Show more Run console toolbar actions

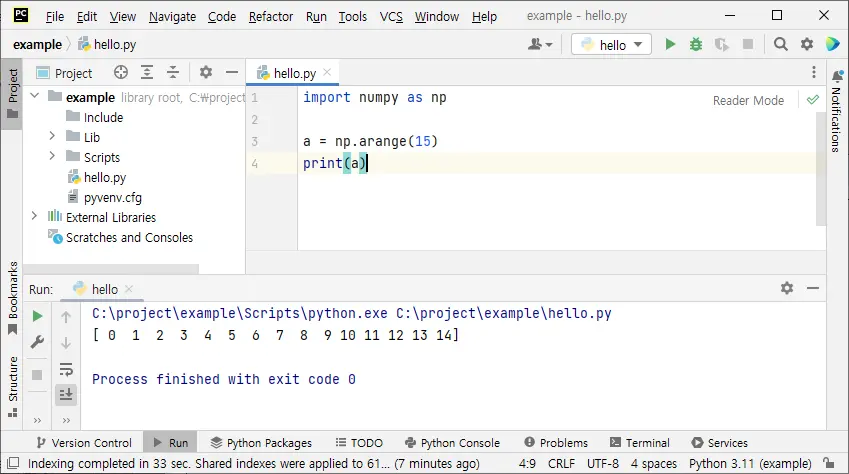pos(66,420)
